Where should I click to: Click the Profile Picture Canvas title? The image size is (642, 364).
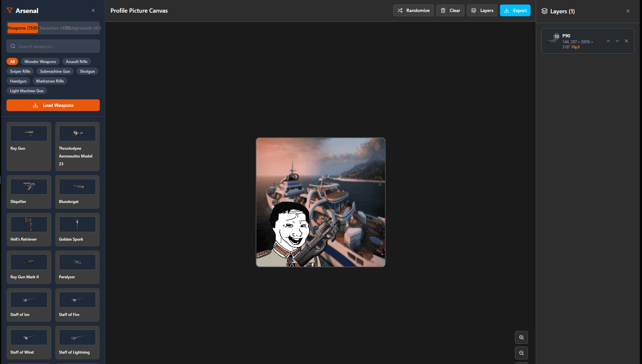tap(139, 10)
